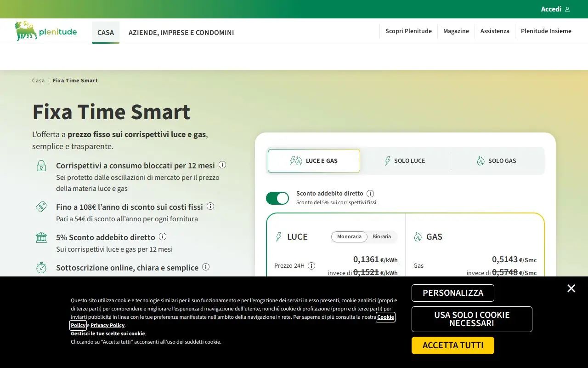
Task: Click the PERSONALIZZA cookie button
Action: coord(453,293)
